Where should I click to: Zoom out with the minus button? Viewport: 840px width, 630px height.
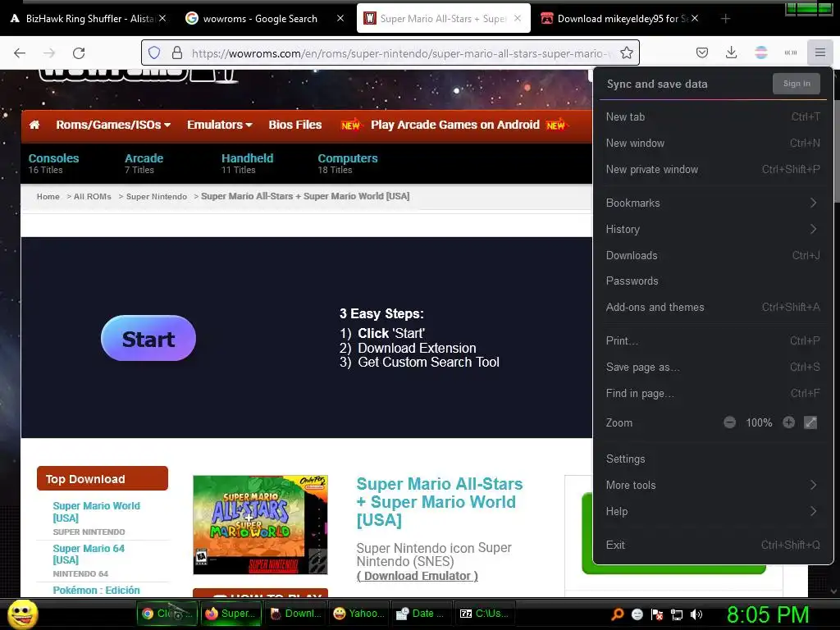coord(729,422)
